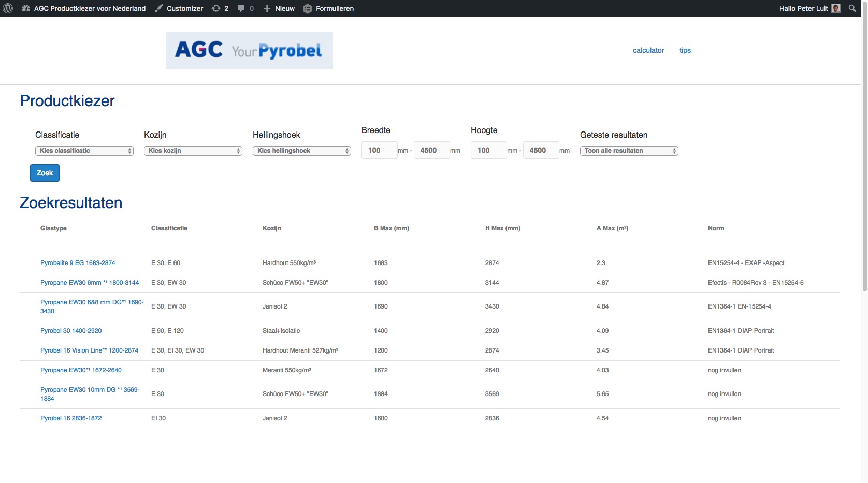The width and height of the screenshot is (868, 483).
Task: Open the tips page
Action: (x=685, y=50)
